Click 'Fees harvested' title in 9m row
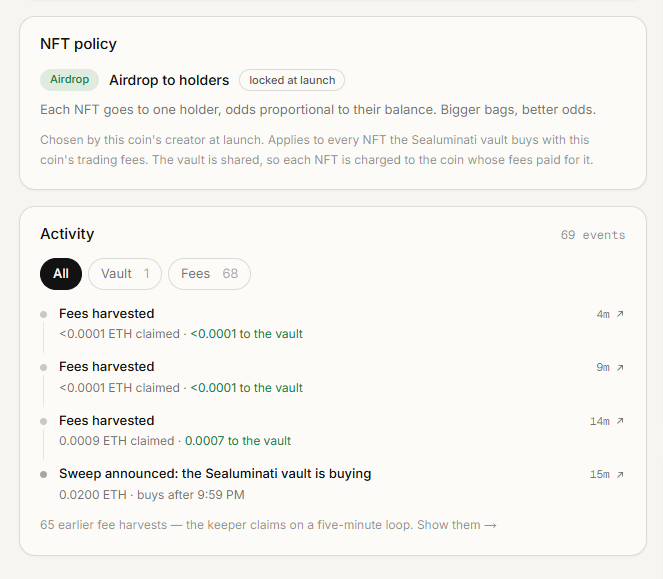Viewport: 663px width, 579px height. click(107, 367)
